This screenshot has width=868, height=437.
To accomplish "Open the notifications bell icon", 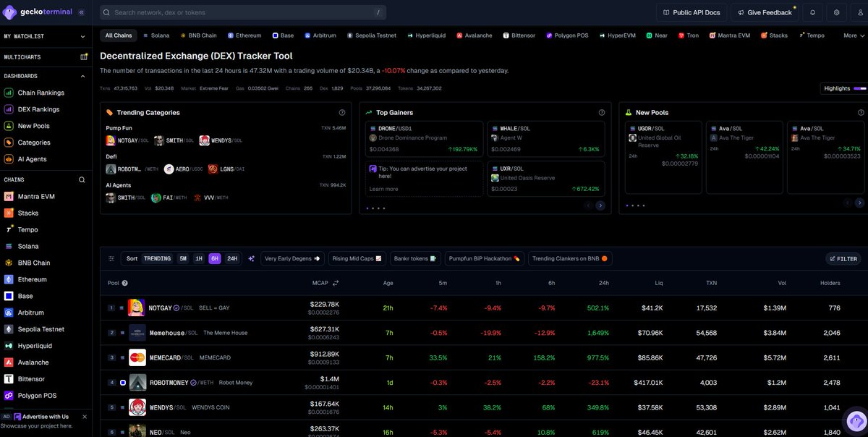I will (812, 12).
